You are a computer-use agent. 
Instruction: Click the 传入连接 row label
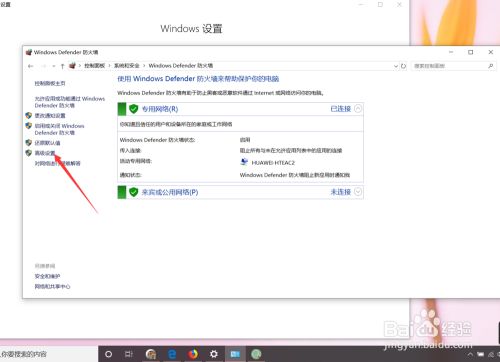[130, 151]
